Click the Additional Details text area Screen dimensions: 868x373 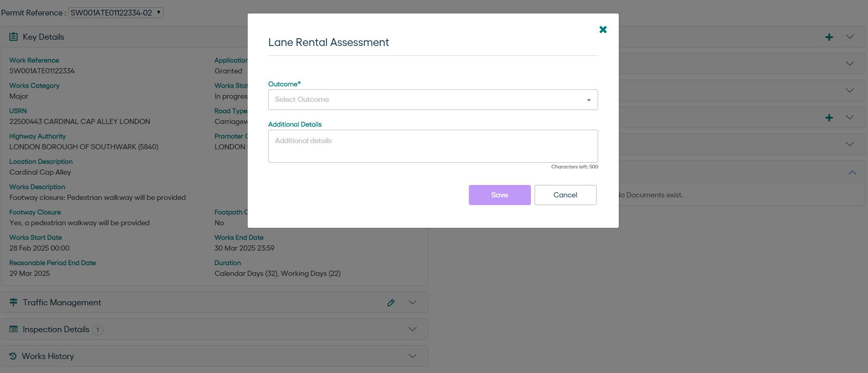433,146
